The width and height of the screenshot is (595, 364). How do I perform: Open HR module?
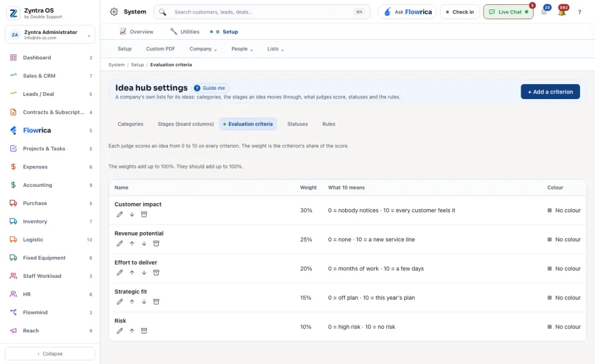coord(50,294)
